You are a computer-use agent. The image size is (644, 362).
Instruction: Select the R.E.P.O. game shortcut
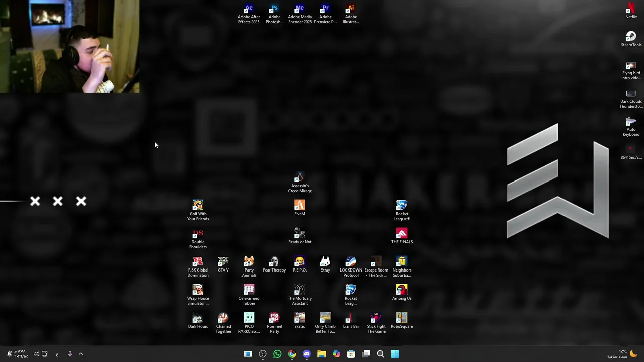point(300,264)
